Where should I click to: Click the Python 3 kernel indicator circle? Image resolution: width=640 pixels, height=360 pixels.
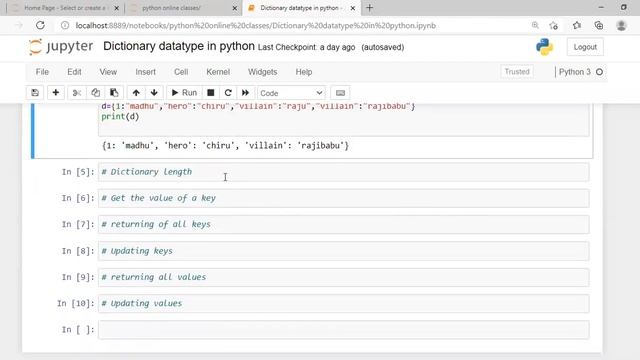click(x=599, y=72)
